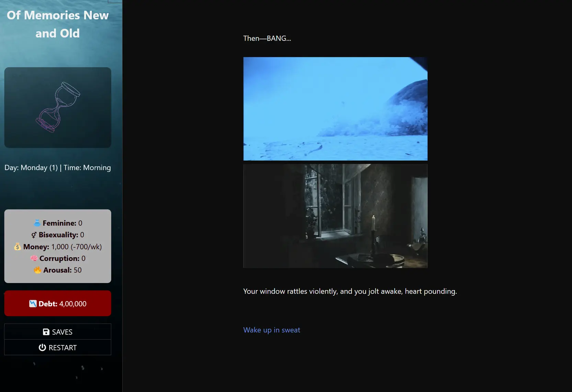The height and width of the screenshot is (392, 572).
Task: Click the Debt 4,00,000 value
Action: coord(73,304)
